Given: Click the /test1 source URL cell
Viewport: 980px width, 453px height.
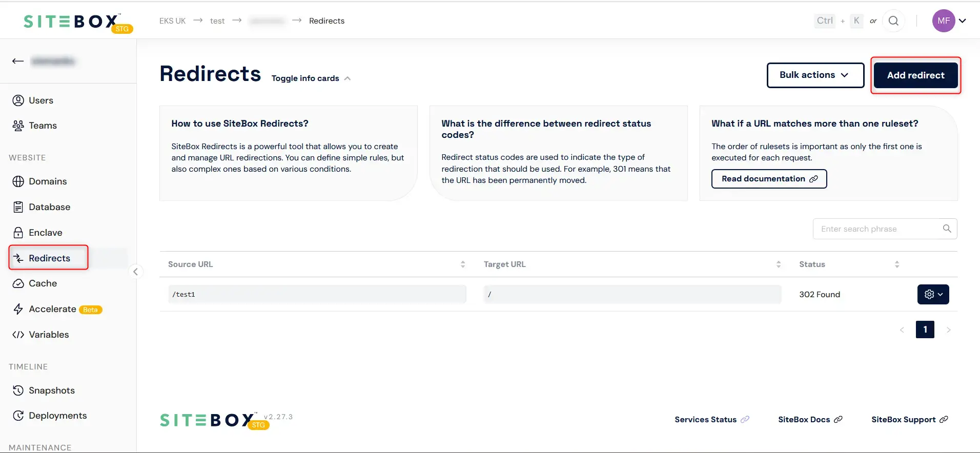Looking at the screenshot, I should click(317, 294).
